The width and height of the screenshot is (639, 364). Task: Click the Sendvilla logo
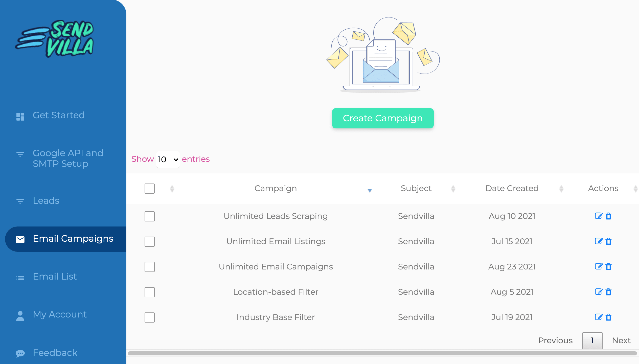pos(55,38)
